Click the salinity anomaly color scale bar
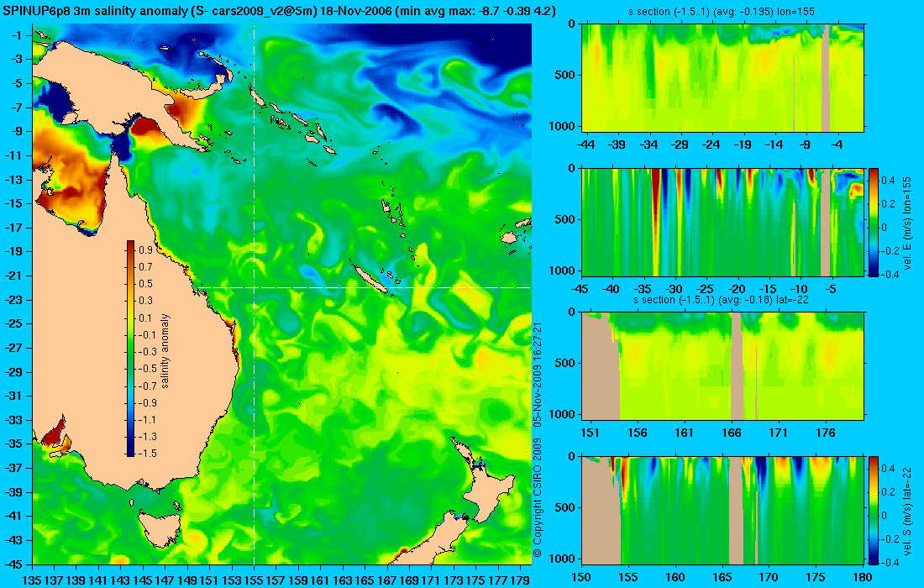This screenshot has width=924, height=588. tap(130, 349)
